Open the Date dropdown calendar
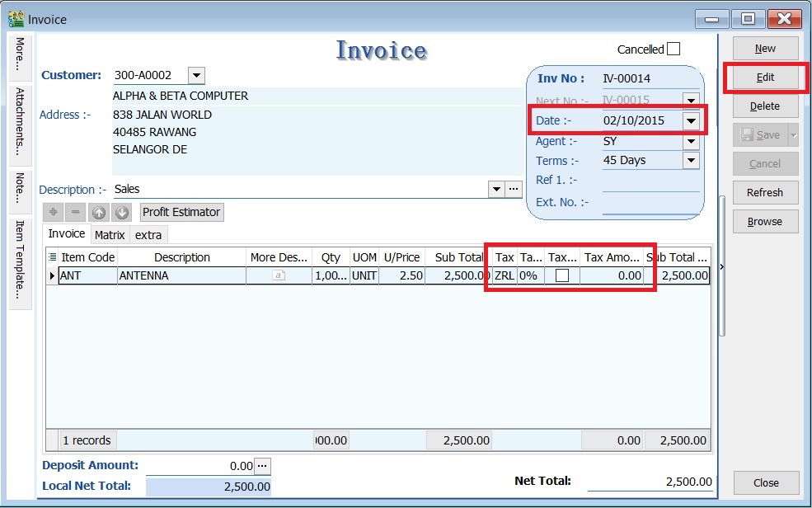 click(x=691, y=121)
